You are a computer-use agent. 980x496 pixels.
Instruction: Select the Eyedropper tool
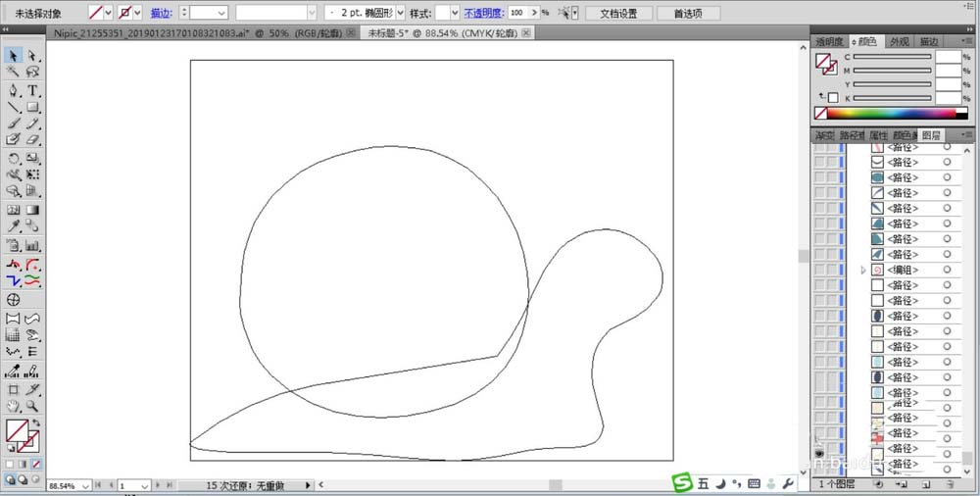(x=14, y=225)
